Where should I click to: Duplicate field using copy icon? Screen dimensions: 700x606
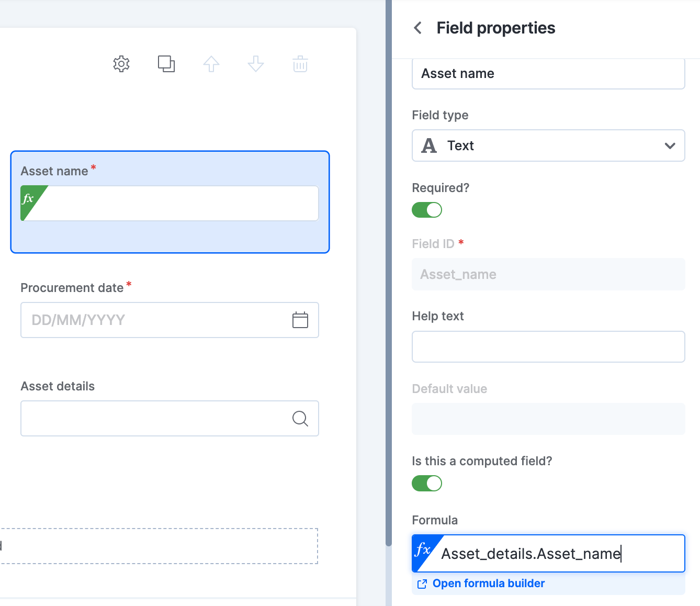tap(166, 64)
